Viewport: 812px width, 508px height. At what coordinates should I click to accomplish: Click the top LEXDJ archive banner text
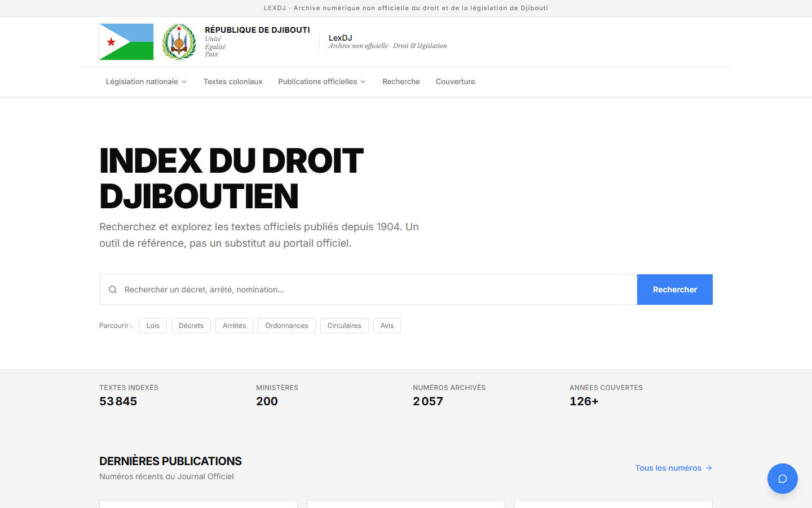(x=406, y=8)
